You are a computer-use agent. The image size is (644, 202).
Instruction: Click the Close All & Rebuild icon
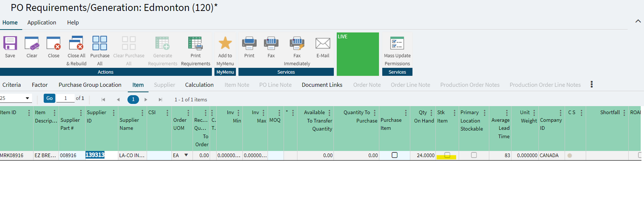[x=76, y=43]
